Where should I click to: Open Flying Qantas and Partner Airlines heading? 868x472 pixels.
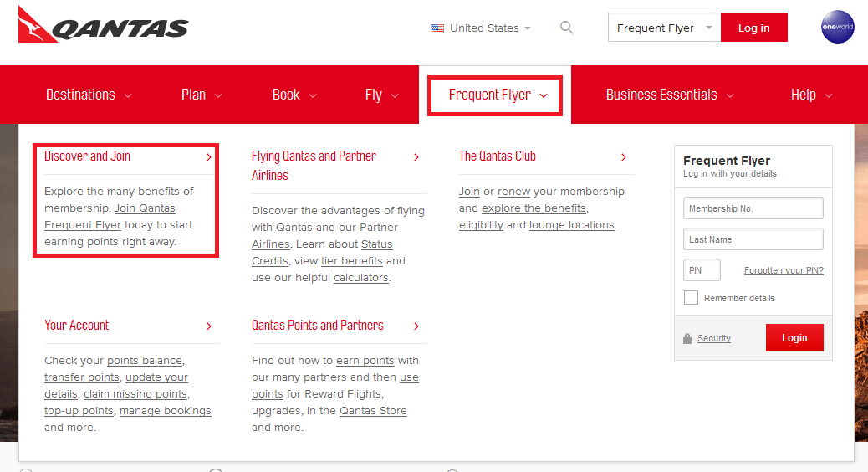point(314,166)
